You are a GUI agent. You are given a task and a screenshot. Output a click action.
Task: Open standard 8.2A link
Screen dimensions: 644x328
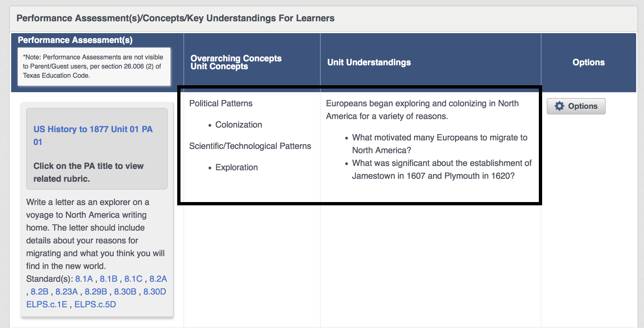pos(158,279)
